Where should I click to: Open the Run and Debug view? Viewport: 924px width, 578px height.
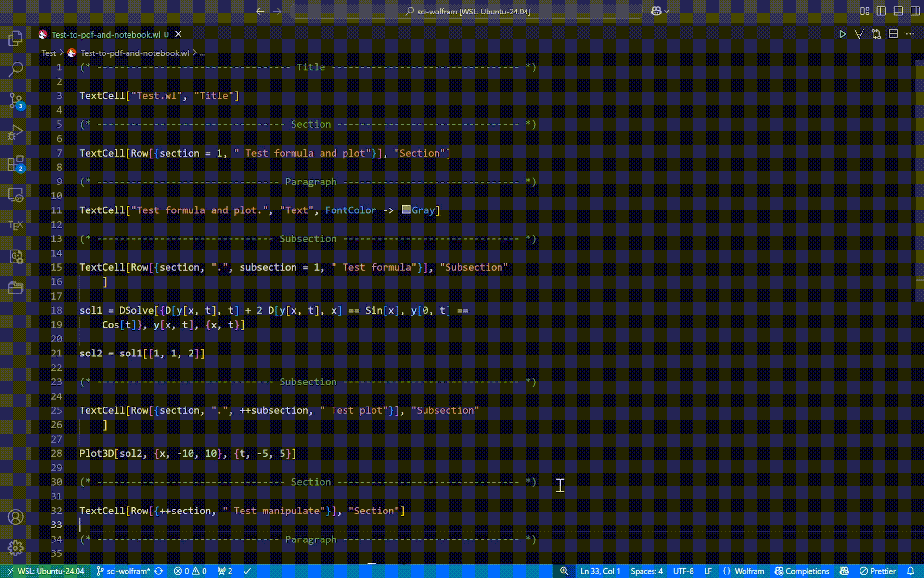point(15,132)
